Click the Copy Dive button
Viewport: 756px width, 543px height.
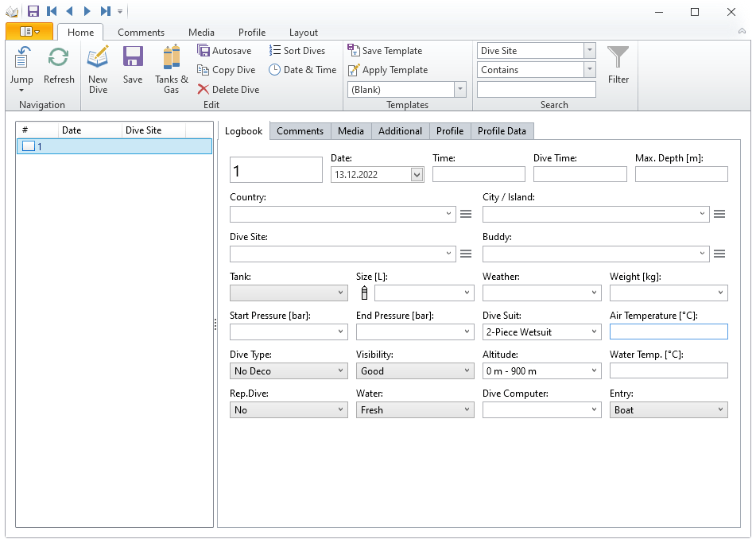pos(226,70)
